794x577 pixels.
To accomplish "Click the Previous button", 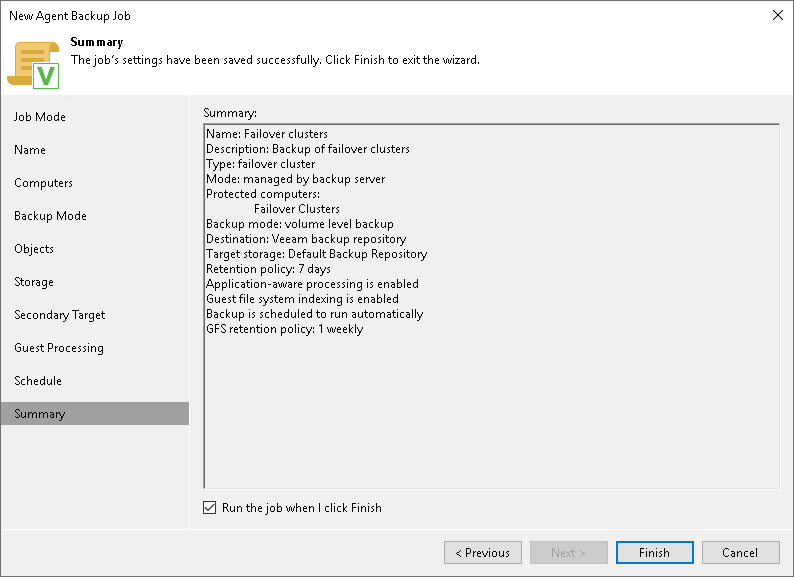I will coord(483,552).
